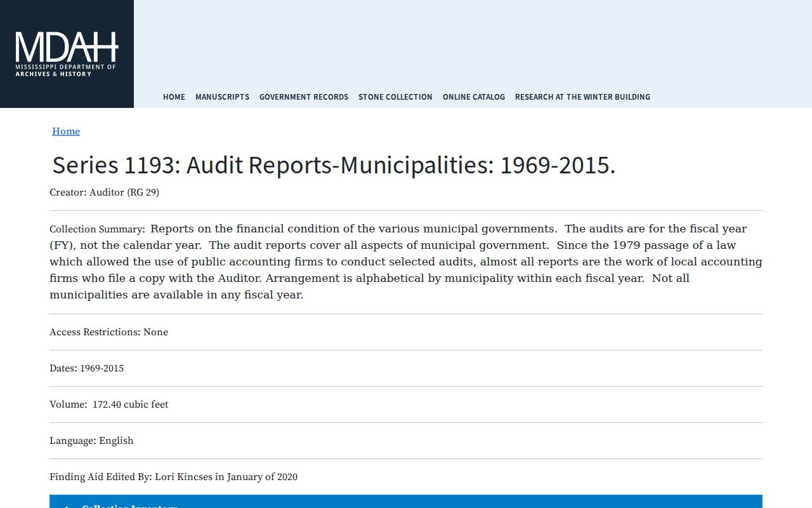Open the Online Catalog
The image size is (812, 508).
[474, 97]
